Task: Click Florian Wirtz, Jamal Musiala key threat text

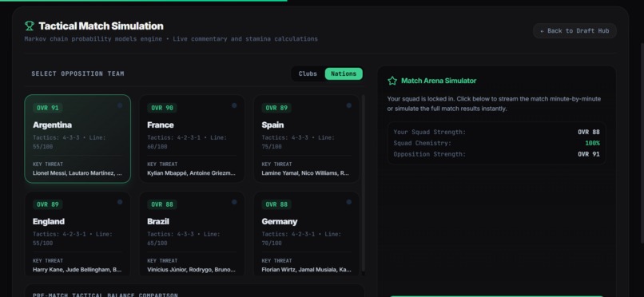Action: [x=306, y=270]
